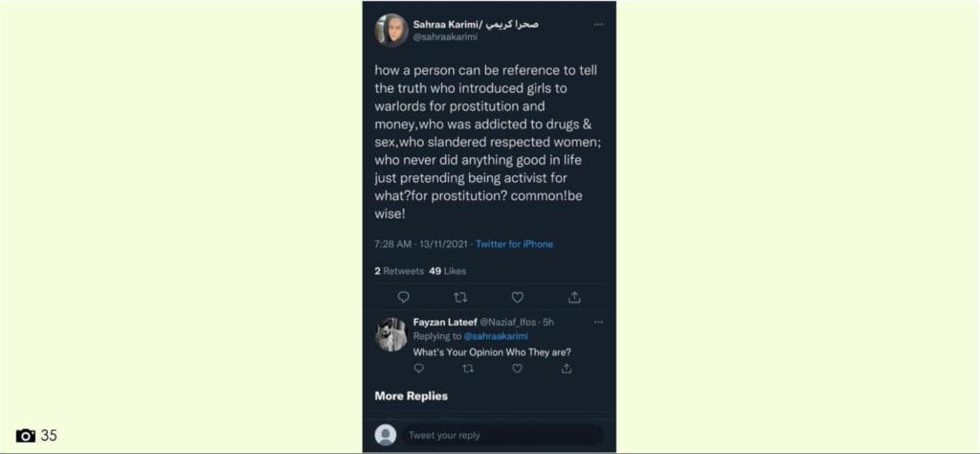Retweet Fayzan Lateef's reply
The image size is (980, 454).
468,368
